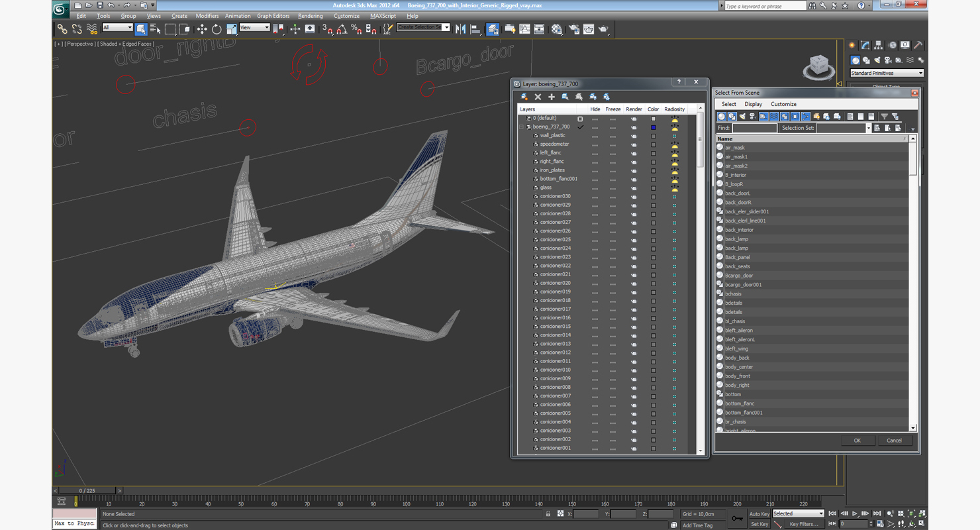Open the Curve Editor icon

524,28
